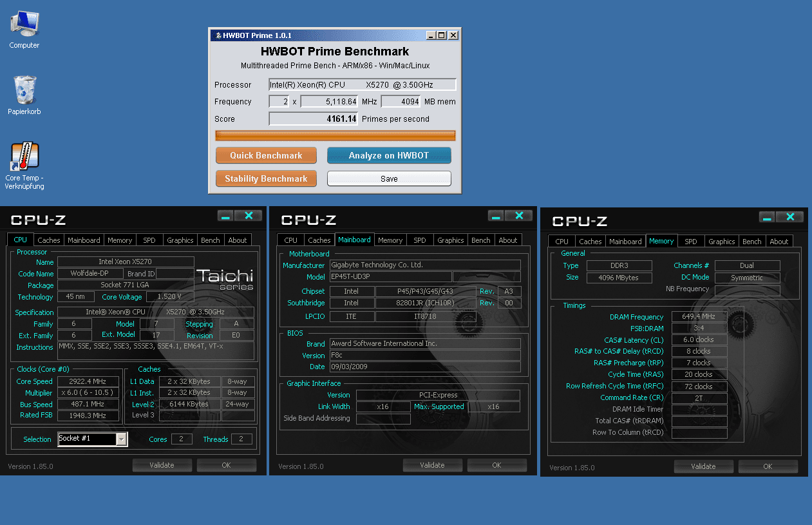This screenshot has height=525, width=812.
Task: Click the Code Name Wolfdale-DP field
Action: 91,274
